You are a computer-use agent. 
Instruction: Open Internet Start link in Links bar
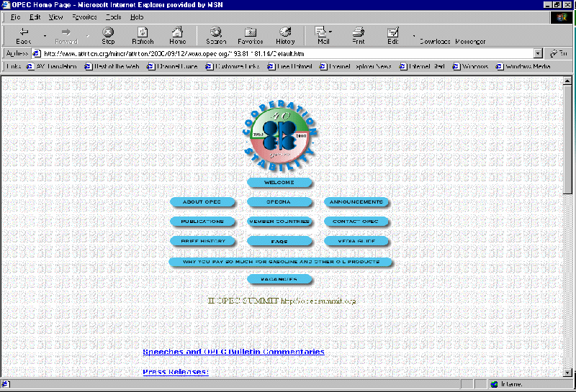click(x=422, y=66)
